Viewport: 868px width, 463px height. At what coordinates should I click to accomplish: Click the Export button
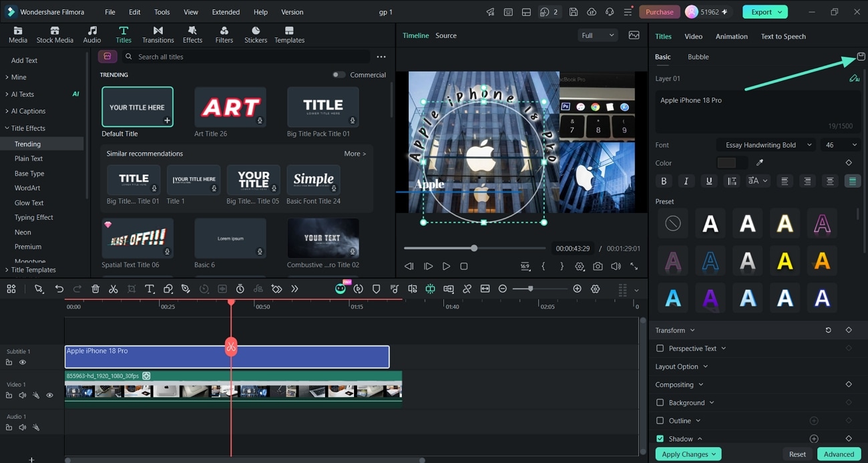pyautogui.click(x=765, y=12)
